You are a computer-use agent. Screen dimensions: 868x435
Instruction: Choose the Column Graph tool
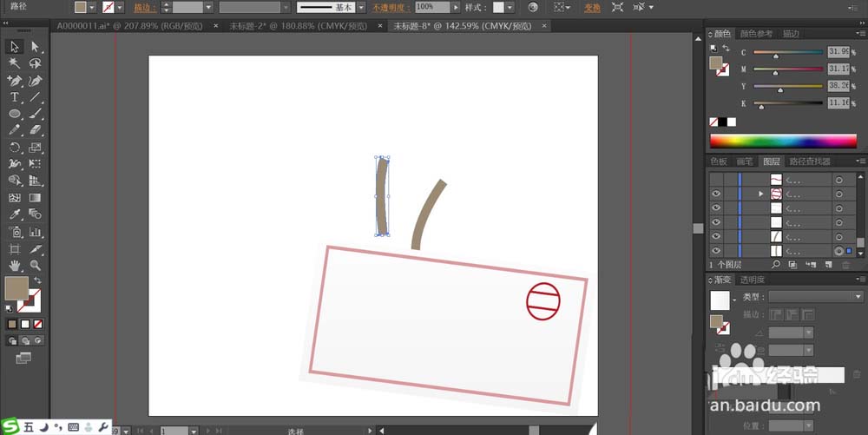coord(35,232)
